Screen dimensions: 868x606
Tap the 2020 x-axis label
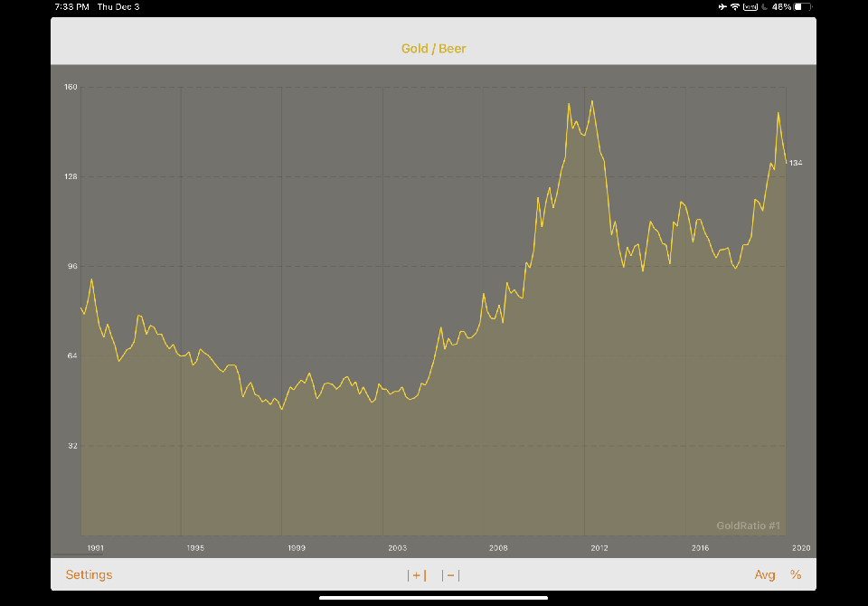801,548
